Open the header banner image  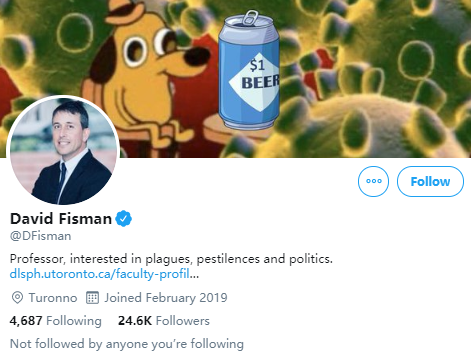[235, 79]
